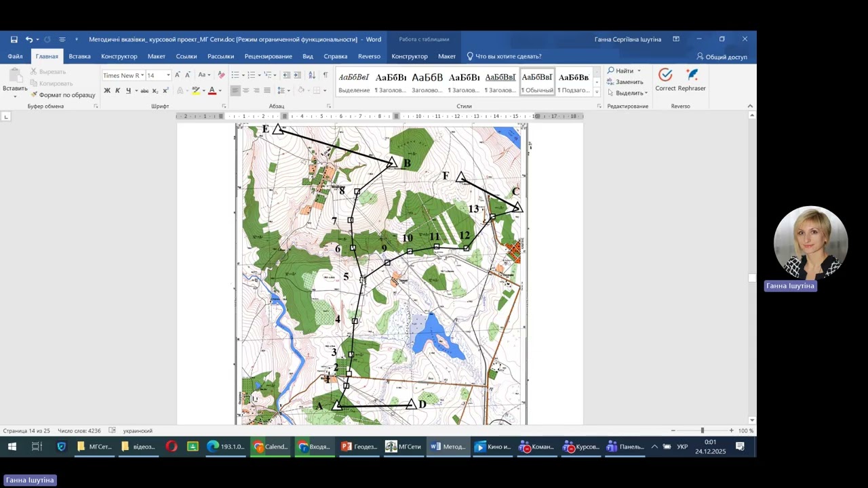Click the multilevel list icon
The image size is (868, 488).
pyautogui.click(x=269, y=75)
